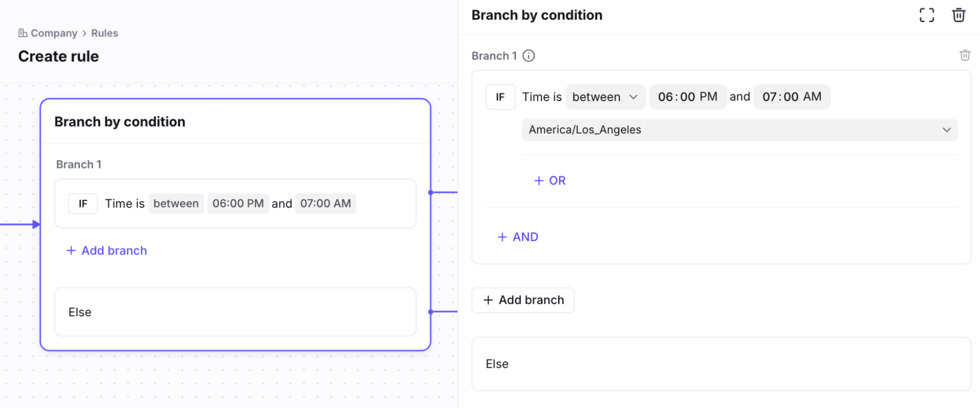
Task: Click the IF condition row in canvas node
Action: 235,204
